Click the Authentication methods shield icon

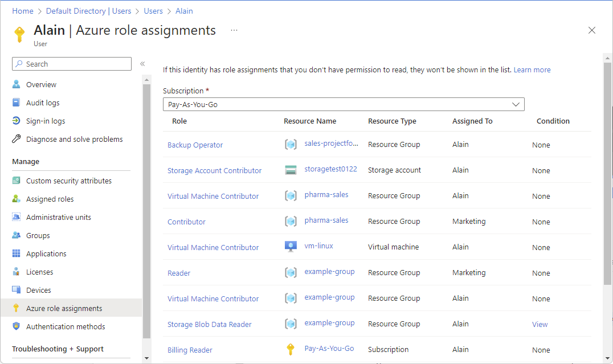coord(17,326)
